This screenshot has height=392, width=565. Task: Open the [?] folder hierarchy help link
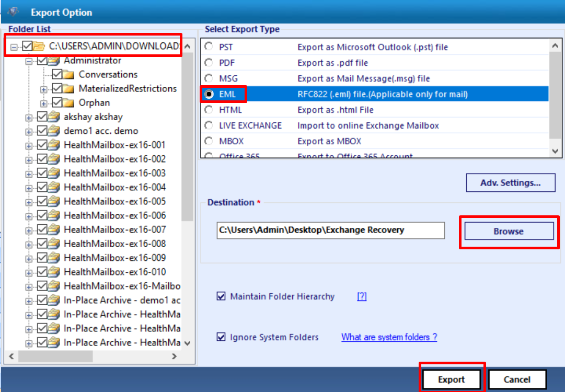[x=362, y=296]
